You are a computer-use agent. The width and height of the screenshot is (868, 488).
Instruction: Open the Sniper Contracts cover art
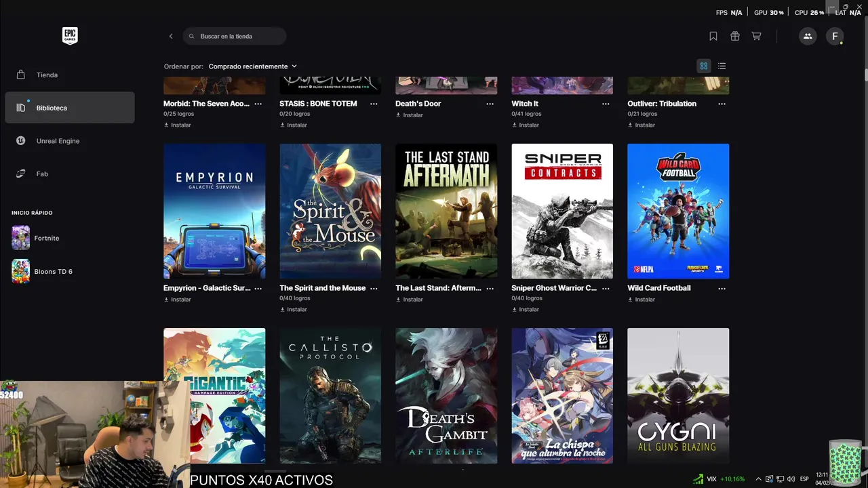coord(562,211)
